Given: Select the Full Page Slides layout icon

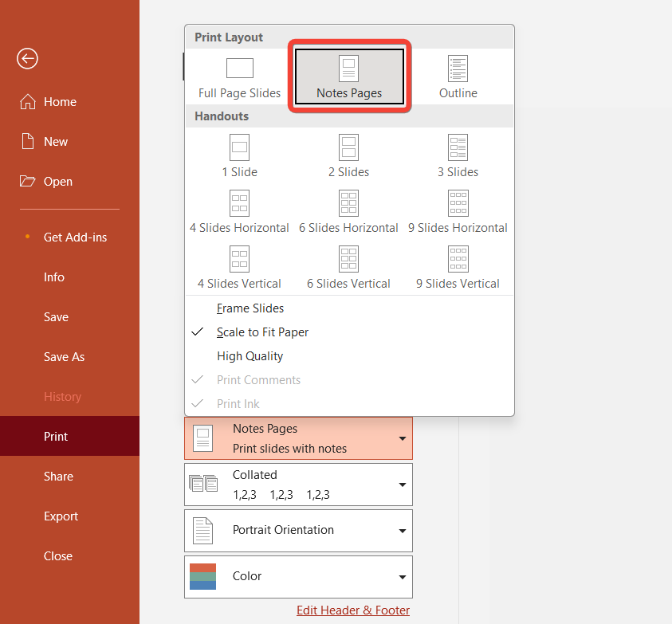Looking at the screenshot, I should pos(239,69).
